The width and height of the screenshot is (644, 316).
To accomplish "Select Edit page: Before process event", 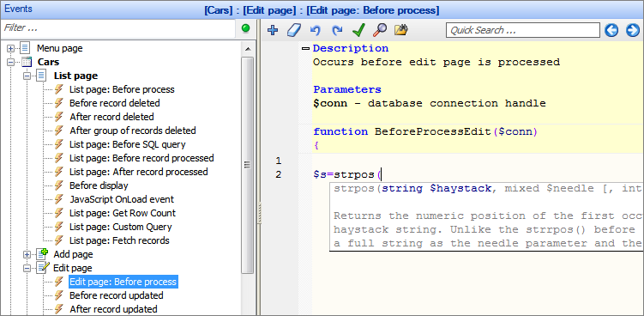I will 123,282.
